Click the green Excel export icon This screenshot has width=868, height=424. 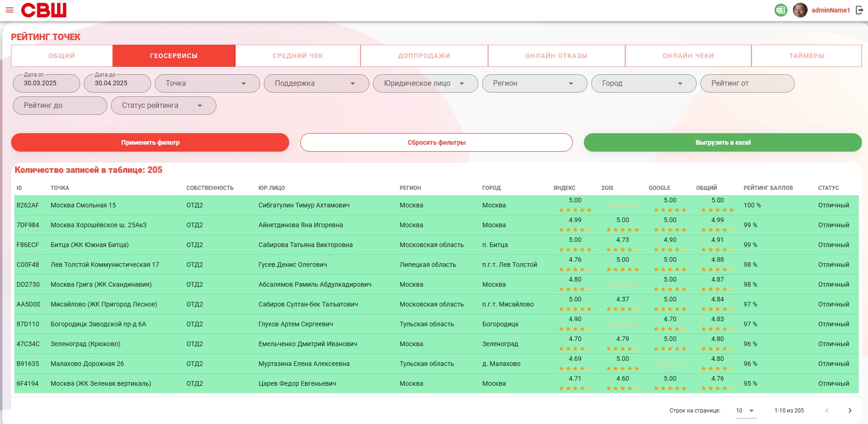[781, 10]
